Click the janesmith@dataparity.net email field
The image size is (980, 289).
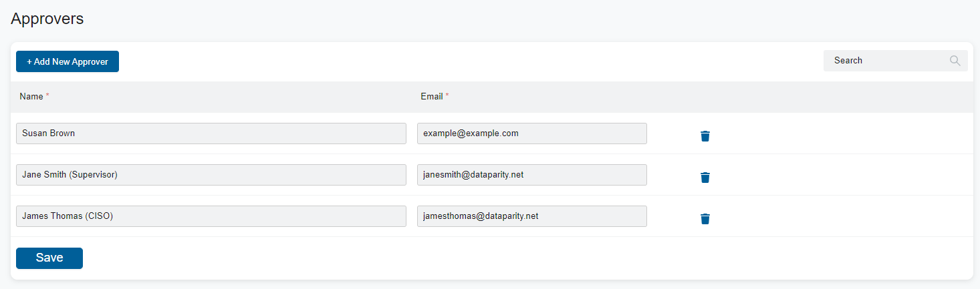[x=531, y=175]
